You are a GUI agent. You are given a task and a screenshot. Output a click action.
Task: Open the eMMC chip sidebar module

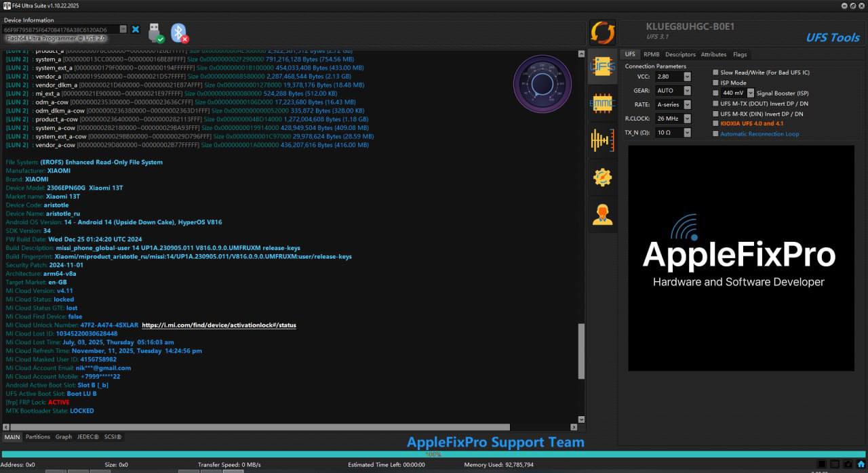point(602,103)
